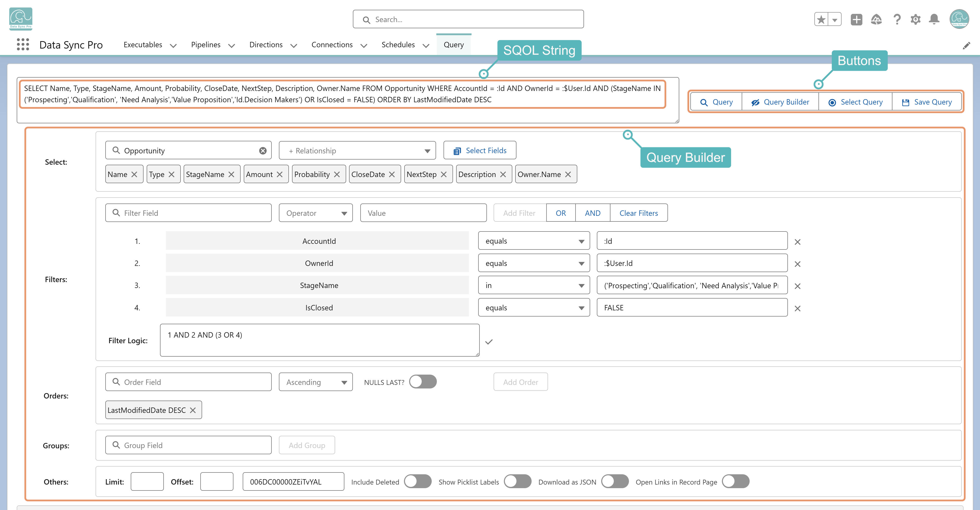Toggle the NULLS LAST switch

coord(423,382)
